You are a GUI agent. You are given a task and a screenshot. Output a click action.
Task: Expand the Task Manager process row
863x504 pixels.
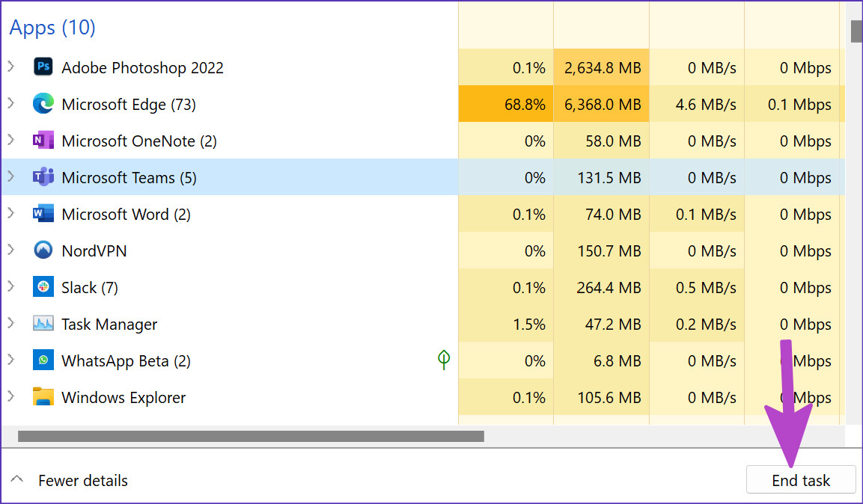[x=11, y=323]
